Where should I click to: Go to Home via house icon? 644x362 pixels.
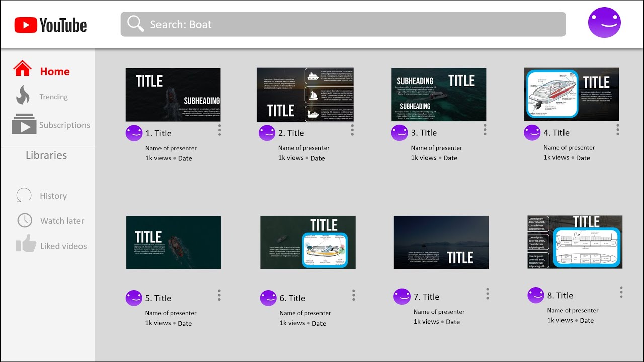coord(23,69)
